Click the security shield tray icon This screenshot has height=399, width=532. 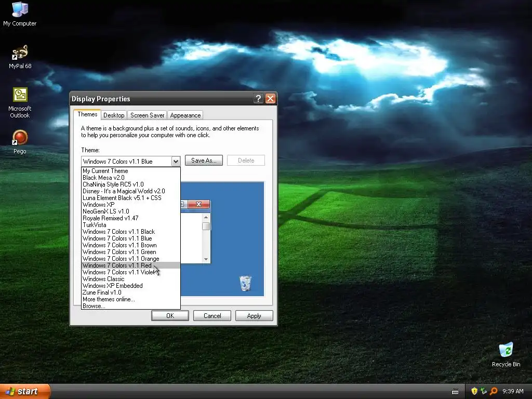474,391
